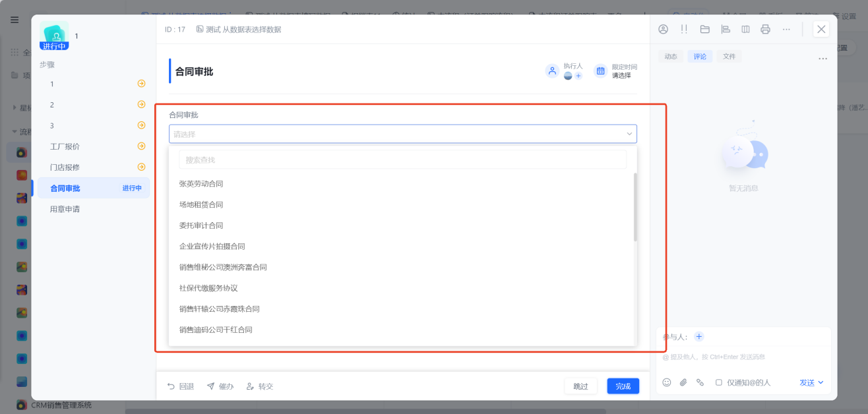Screen dimensions: 868x414
Task: Open step 3 in the steps list
Action: [94, 125]
